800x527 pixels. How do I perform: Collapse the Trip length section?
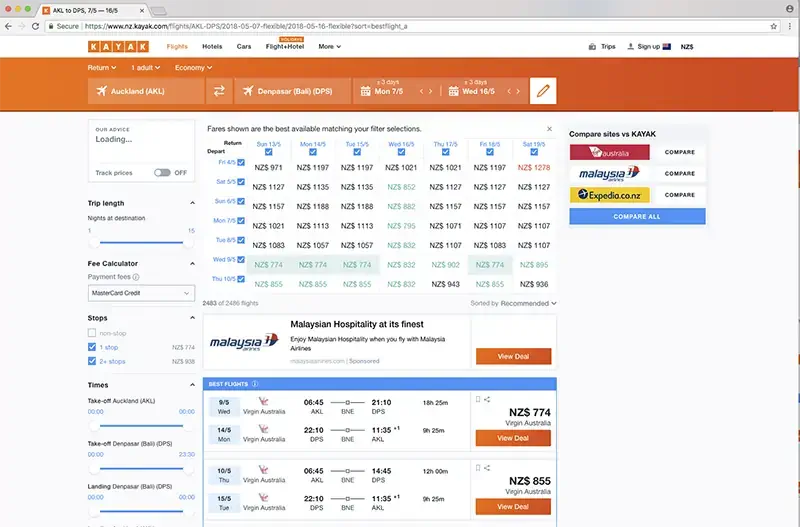tap(192, 204)
